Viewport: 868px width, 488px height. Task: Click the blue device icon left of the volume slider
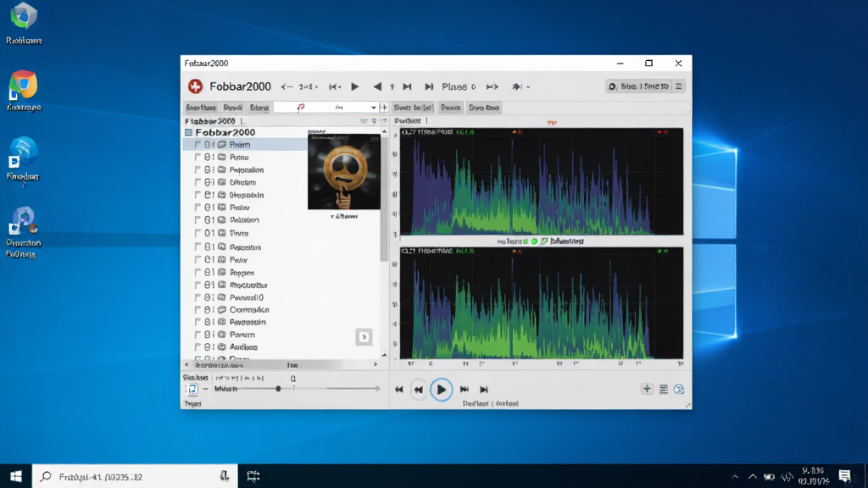[191, 390]
